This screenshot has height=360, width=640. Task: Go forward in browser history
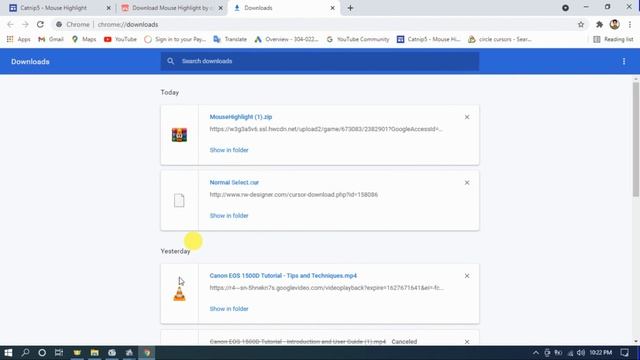click(x=25, y=24)
